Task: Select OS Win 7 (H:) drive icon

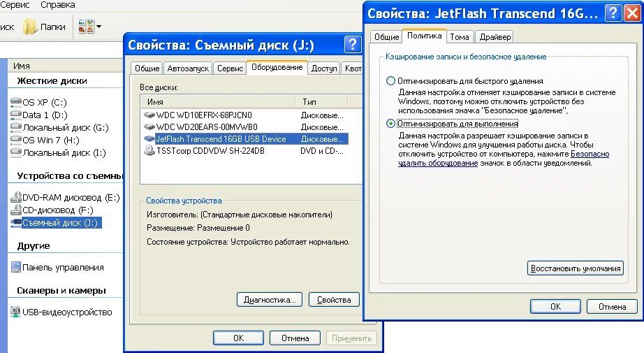Action: coord(15,140)
